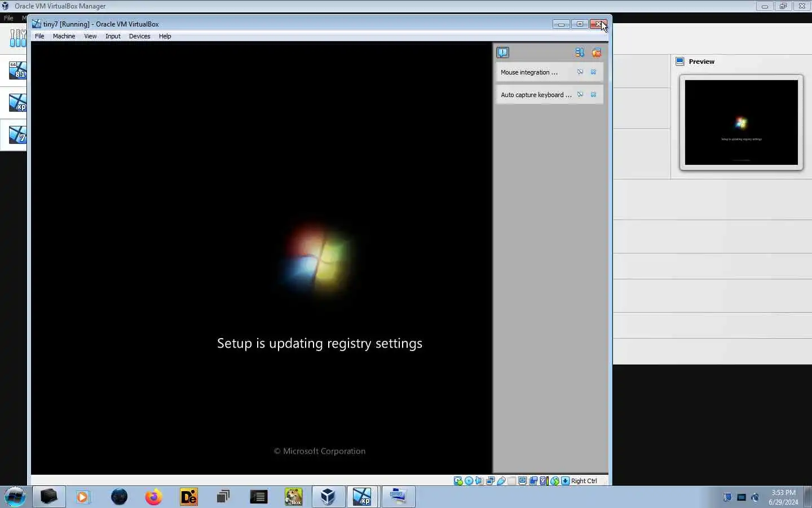Image resolution: width=812 pixels, height=508 pixels.
Task: Click the audio status icon
Action: tap(479, 481)
